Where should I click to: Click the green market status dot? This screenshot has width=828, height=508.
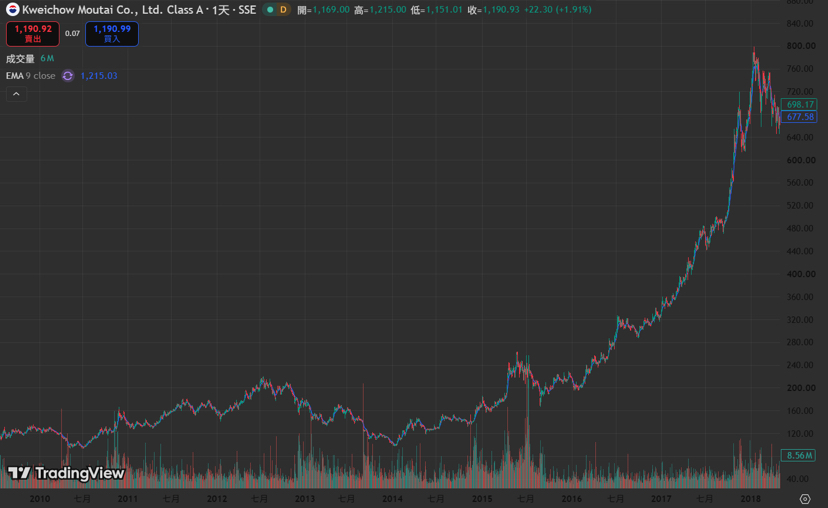[270, 10]
